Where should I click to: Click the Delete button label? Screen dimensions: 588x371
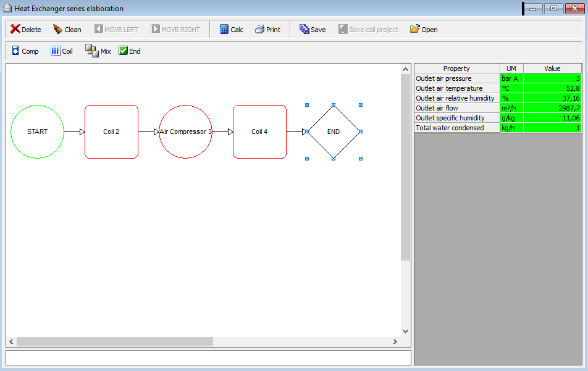(x=31, y=30)
